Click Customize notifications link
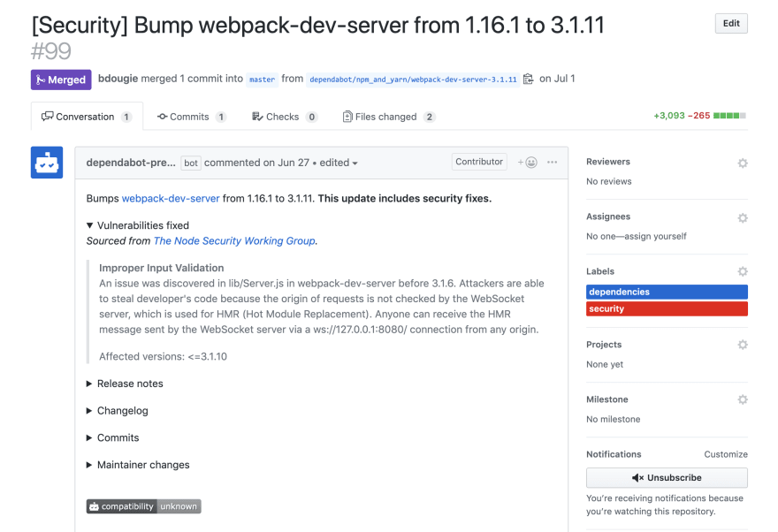This screenshot has width=778, height=532. coord(726,454)
